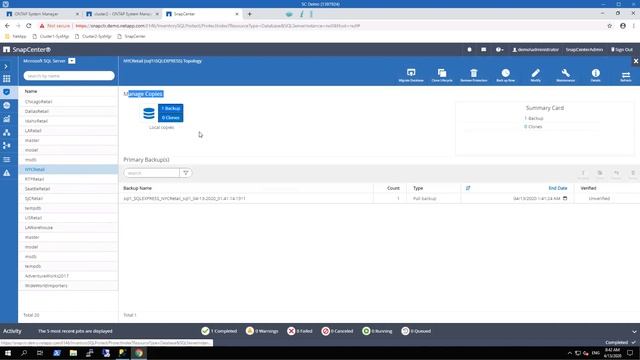Reload the page with the browser refresh button
Image resolution: width=640 pixels, height=360 pixels.
29,26
